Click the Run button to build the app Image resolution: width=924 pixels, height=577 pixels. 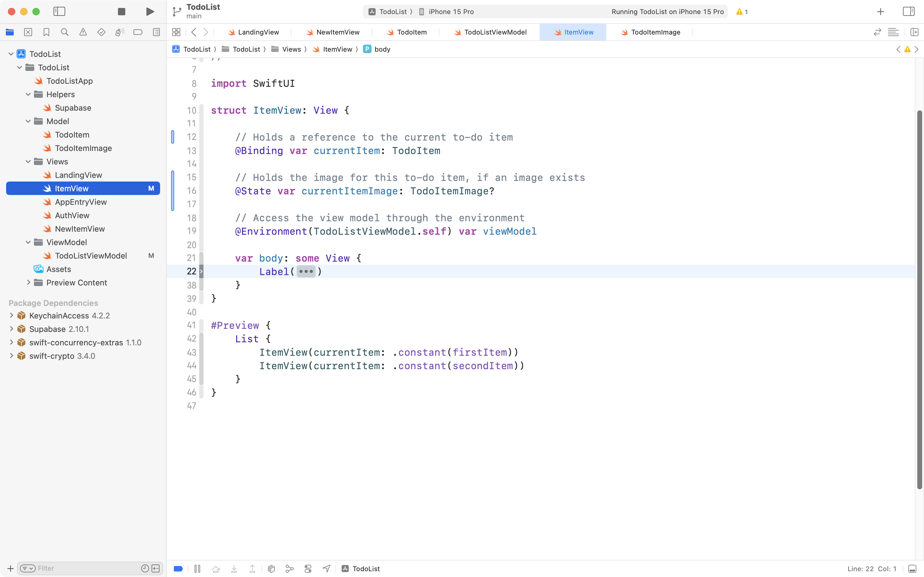[149, 11]
